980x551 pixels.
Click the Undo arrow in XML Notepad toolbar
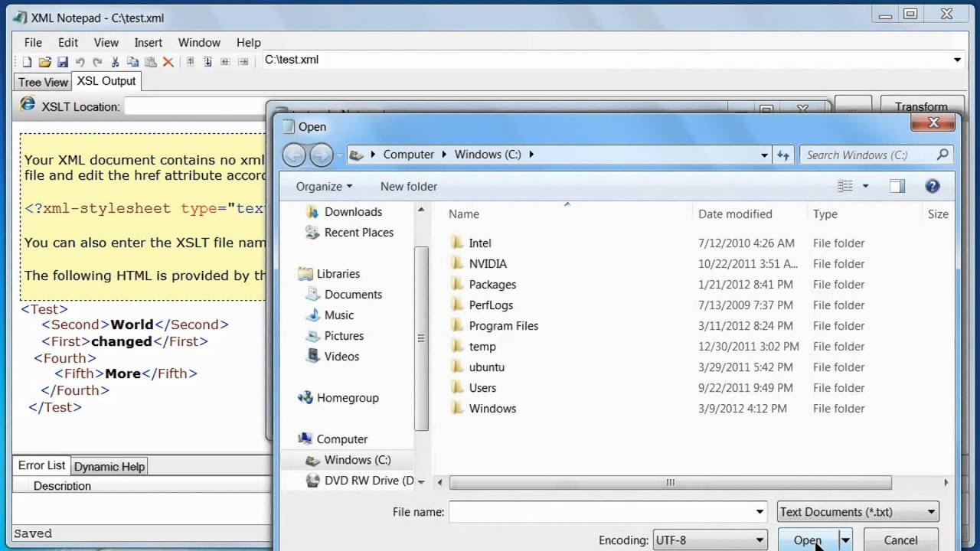click(80, 62)
